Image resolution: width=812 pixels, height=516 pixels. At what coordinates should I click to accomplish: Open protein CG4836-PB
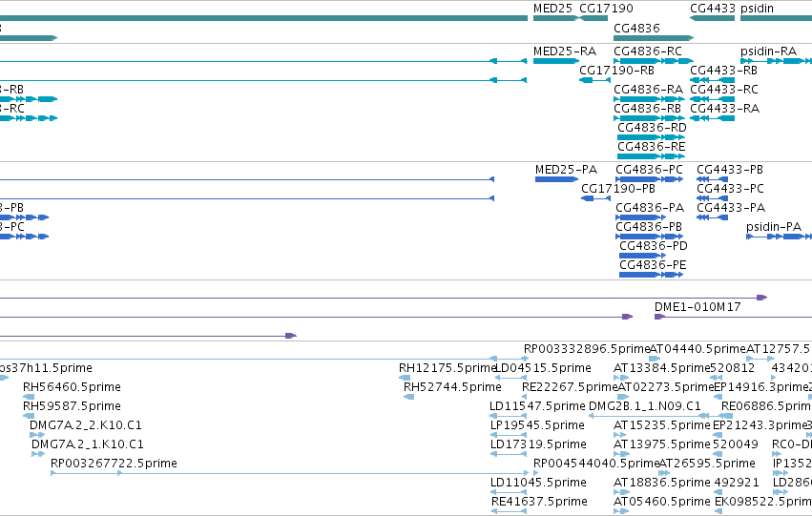[x=649, y=227]
